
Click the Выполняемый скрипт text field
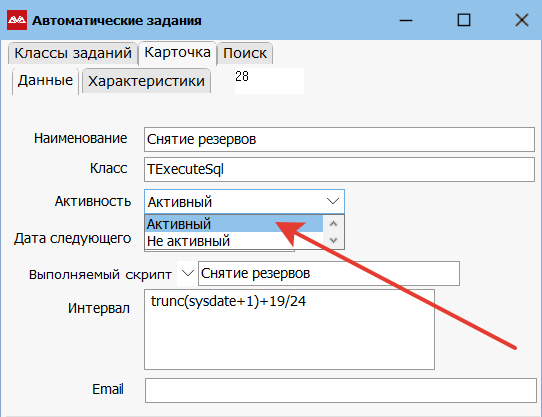329,274
